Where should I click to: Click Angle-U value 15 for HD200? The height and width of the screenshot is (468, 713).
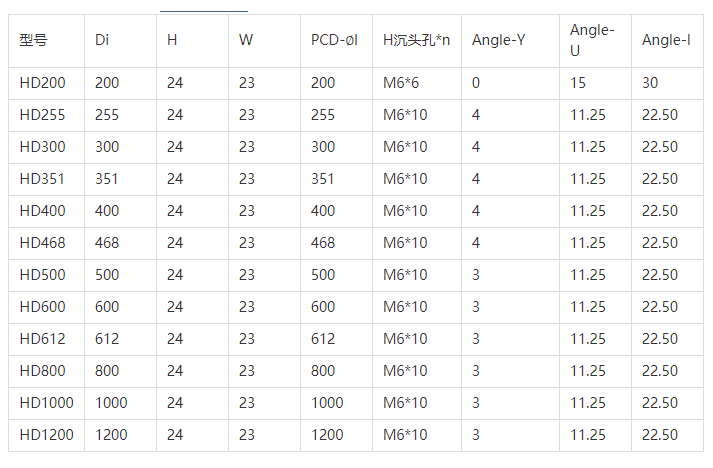coord(578,83)
